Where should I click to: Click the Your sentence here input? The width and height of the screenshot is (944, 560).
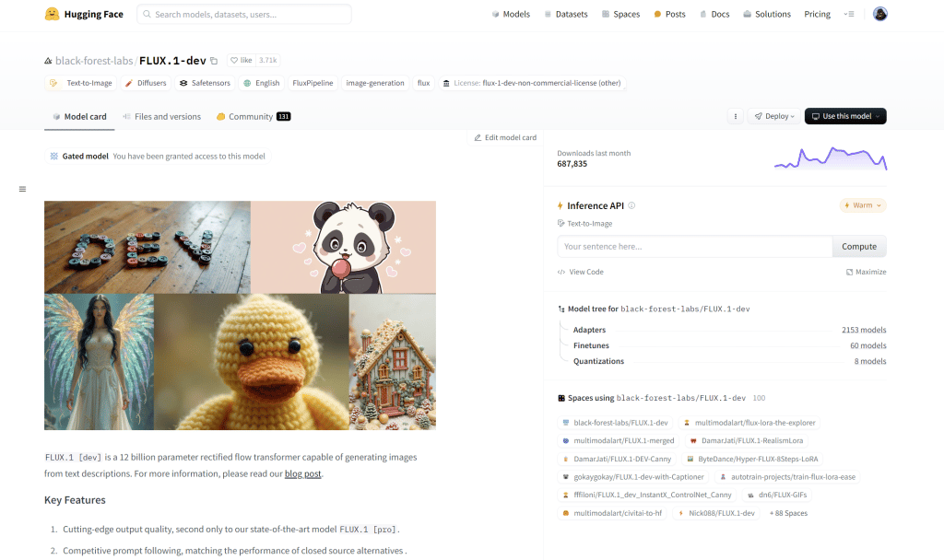(694, 247)
